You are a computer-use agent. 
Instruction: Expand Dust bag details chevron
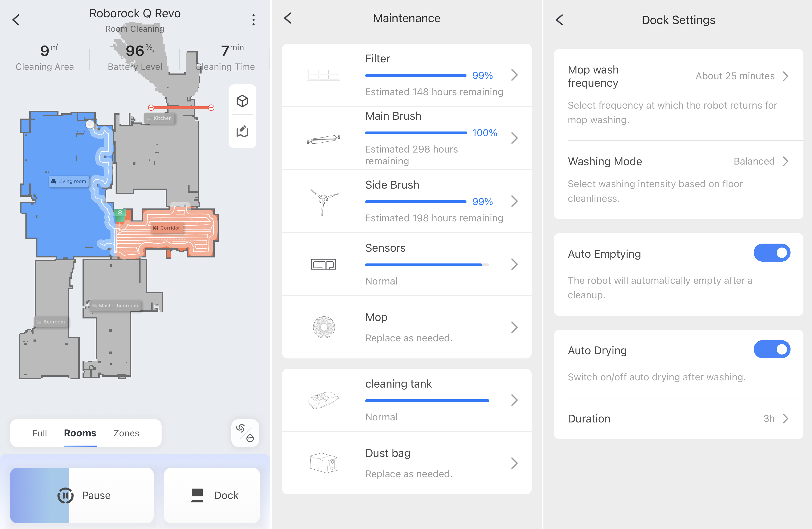[x=515, y=463]
